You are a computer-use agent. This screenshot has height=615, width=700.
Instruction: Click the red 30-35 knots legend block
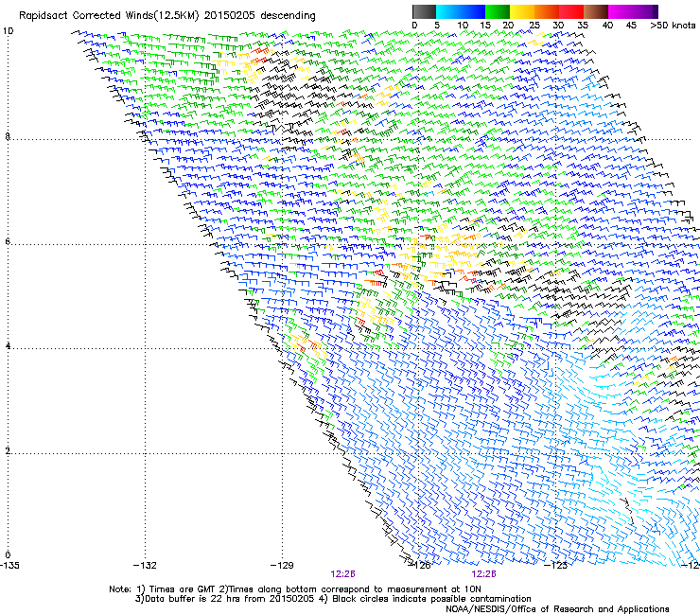pos(571,11)
